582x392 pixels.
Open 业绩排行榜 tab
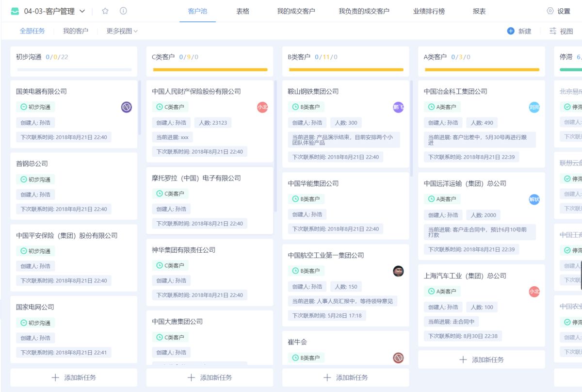click(429, 11)
